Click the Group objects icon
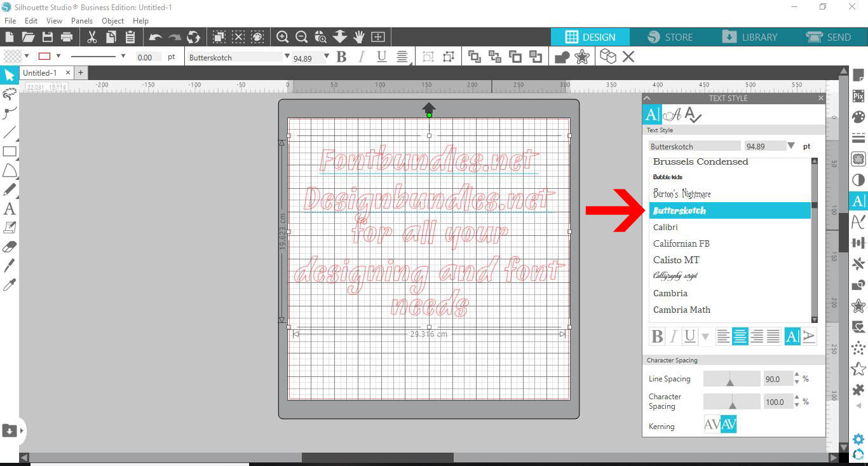Screen dimensions: 868x466 pos(428,57)
